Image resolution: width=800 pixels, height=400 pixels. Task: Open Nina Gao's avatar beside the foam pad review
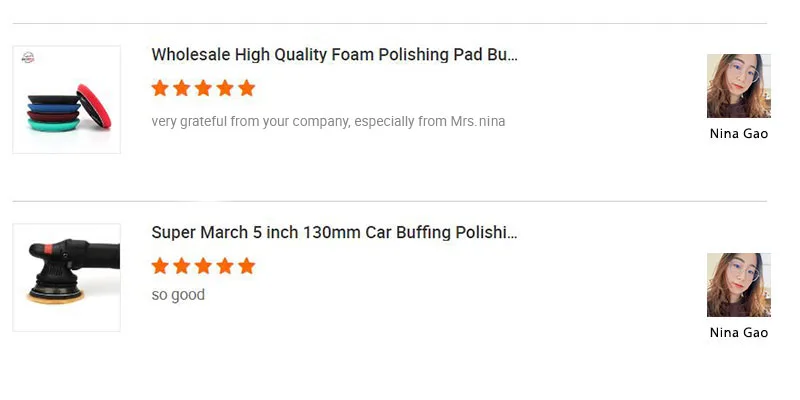tap(738, 86)
